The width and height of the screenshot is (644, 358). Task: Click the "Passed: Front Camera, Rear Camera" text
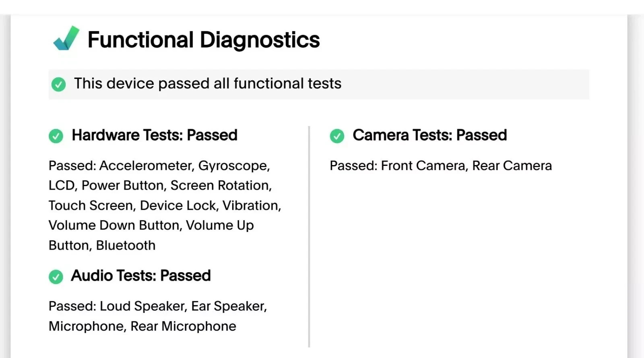441,166
